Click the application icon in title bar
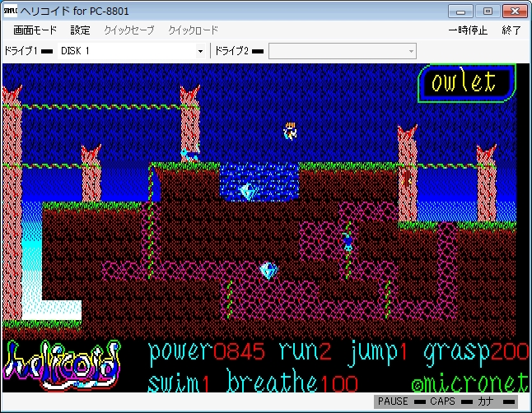The image size is (532, 413). pyautogui.click(x=10, y=11)
